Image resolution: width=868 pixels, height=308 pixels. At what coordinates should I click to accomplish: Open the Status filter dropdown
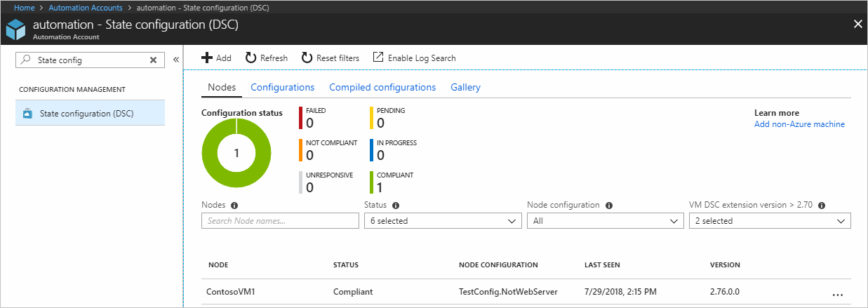(443, 221)
